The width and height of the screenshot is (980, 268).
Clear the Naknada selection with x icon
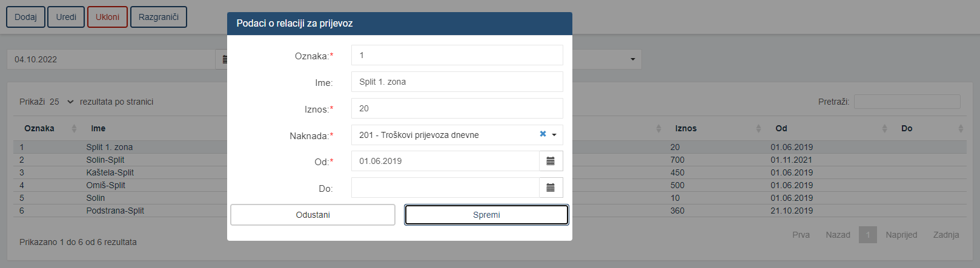[543, 134]
